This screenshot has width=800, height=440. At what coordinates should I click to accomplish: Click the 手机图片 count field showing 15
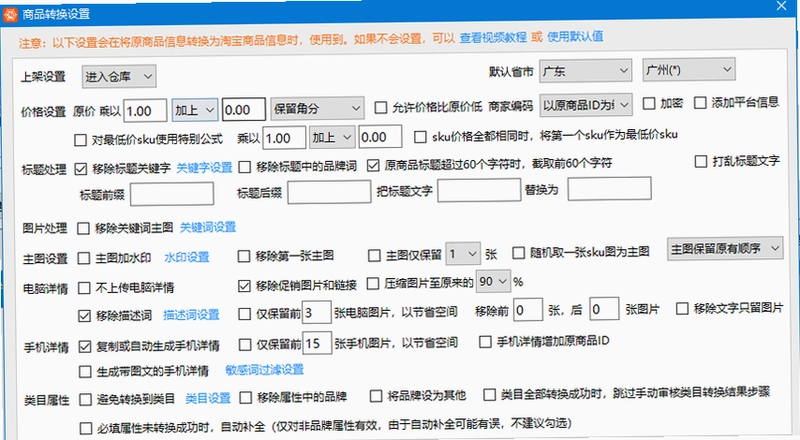point(317,344)
